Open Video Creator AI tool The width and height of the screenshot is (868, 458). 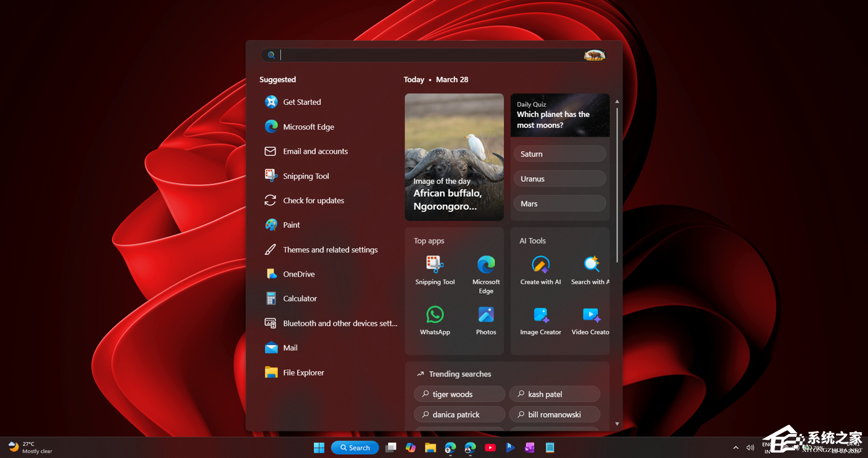pyautogui.click(x=591, y=321)
